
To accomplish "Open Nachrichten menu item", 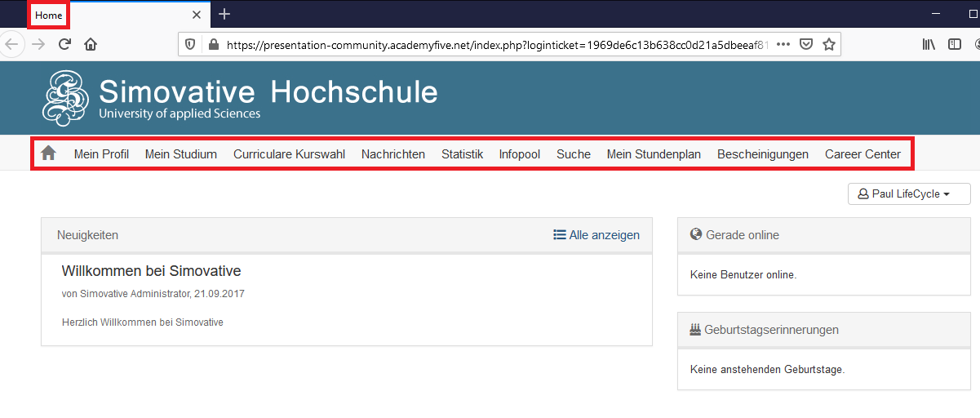I will [x=393, y=154].
